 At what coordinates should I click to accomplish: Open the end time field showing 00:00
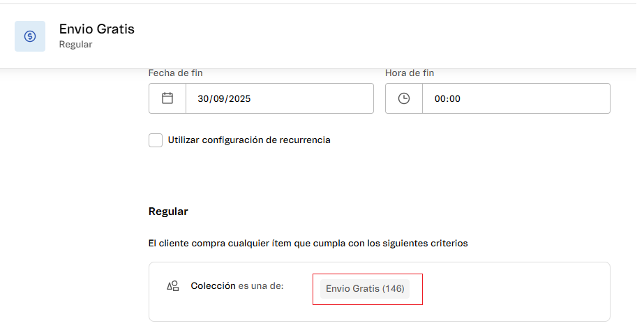pyautogui.click(x=515, y=98)
